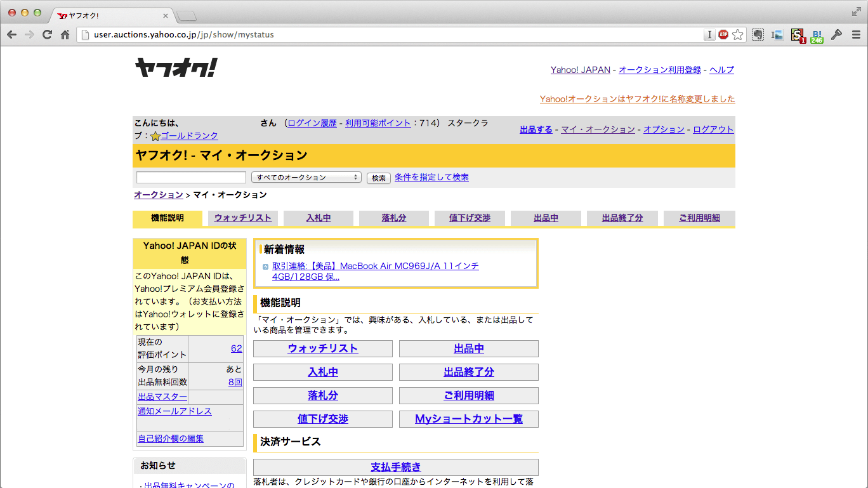The height and width of the screenshot is (488, 868).
Task: Close the ヤフオク! browser tab
Action: [x=166, y=15]
